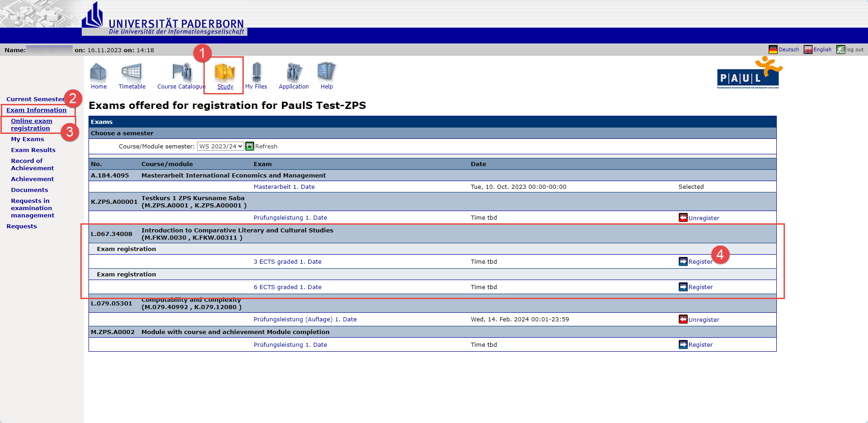Viewport: 868px width, 423px height.
Task: Go to My Exams in sidebar
Action: coord(27,139)
